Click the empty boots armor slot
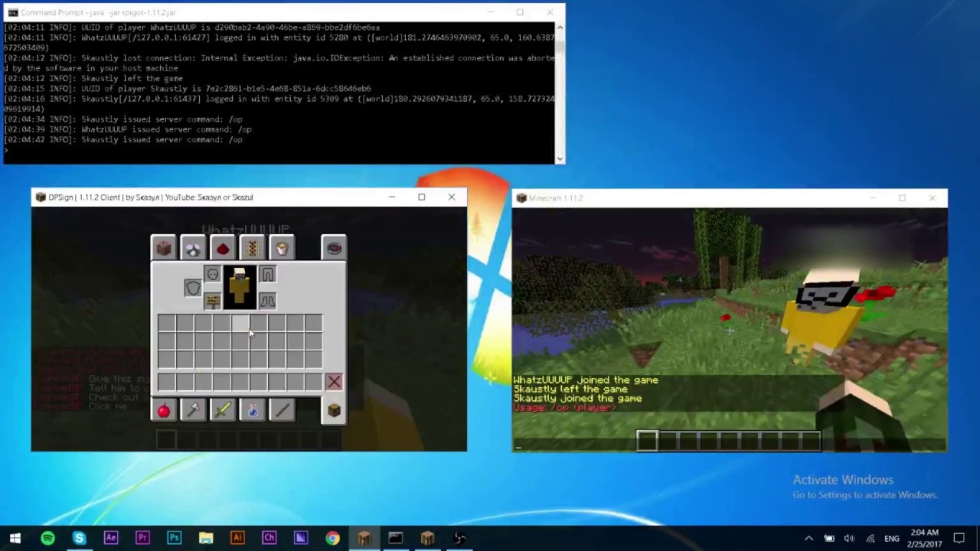The width and height of the screenshot is (980, 551). point(267,300)
